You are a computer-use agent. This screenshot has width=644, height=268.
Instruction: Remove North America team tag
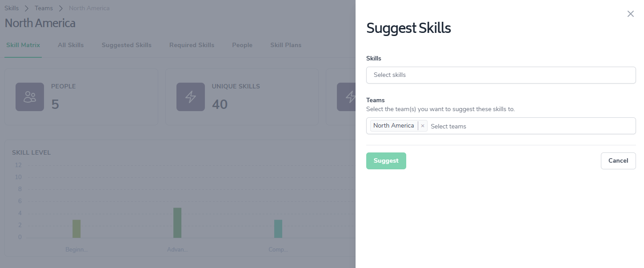(423, 126)
